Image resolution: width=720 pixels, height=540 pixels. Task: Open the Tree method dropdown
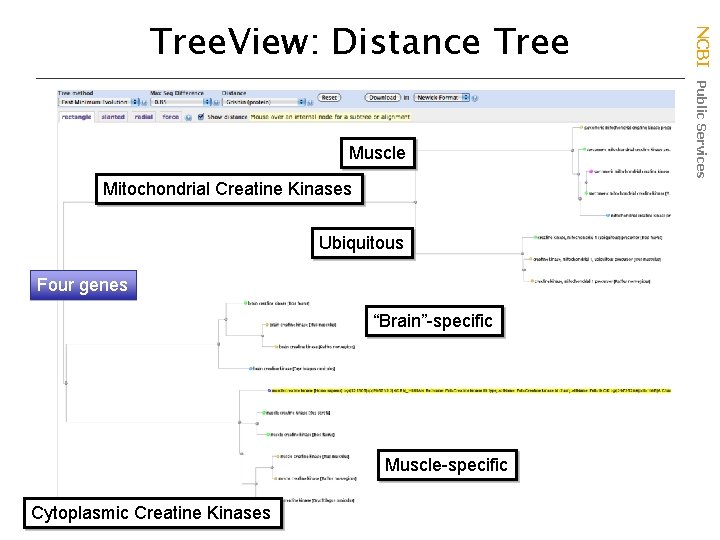point(99,102)
